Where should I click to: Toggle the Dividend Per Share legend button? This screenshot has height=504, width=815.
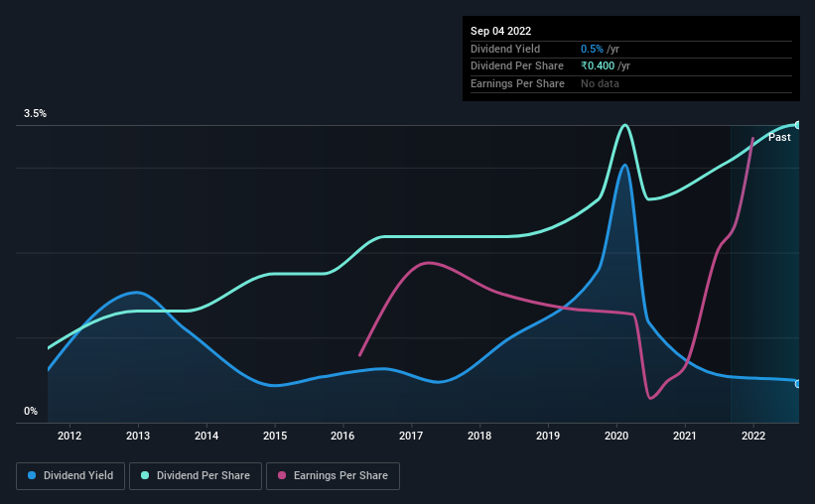pyautogui.click(x=196, y=476)
